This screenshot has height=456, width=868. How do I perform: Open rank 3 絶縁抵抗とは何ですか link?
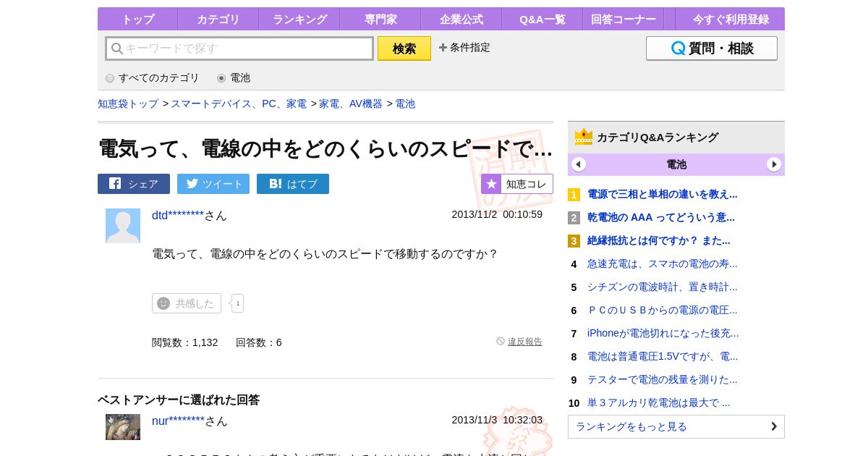(659, 240)
